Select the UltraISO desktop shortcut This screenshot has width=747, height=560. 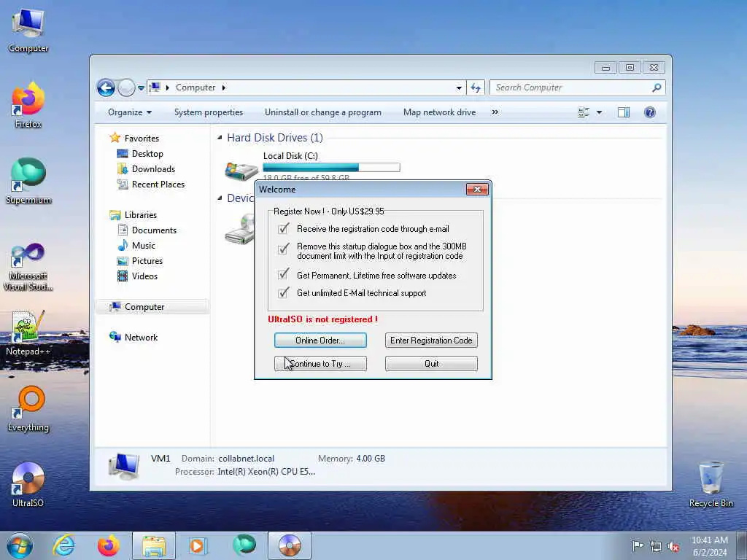[x=28, y=485]
